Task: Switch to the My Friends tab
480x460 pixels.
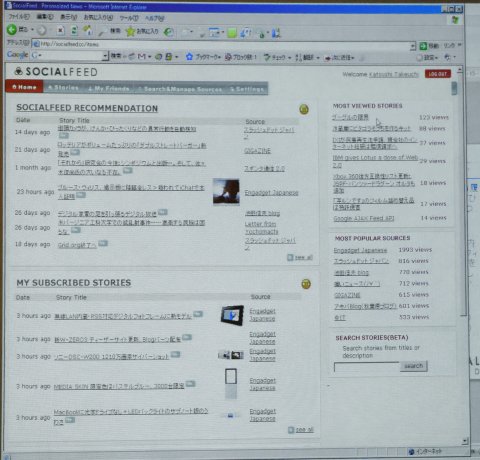Action: pos(108,88)
